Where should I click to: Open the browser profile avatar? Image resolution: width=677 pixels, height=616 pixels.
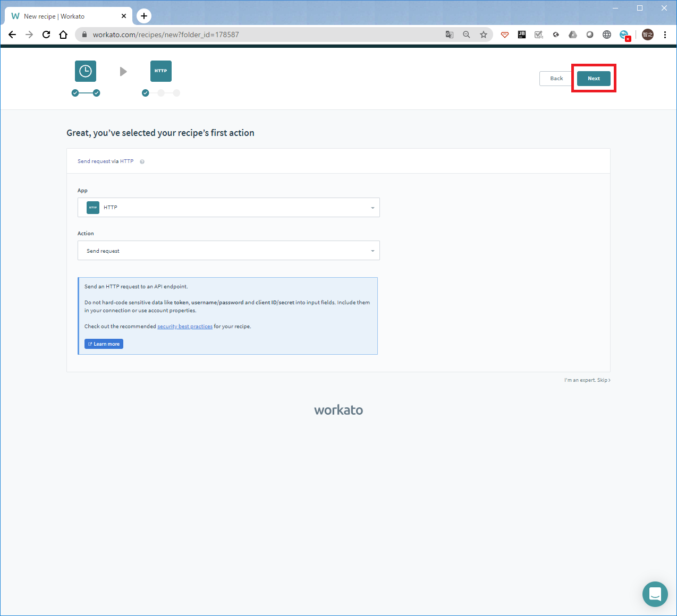(648, 35)
